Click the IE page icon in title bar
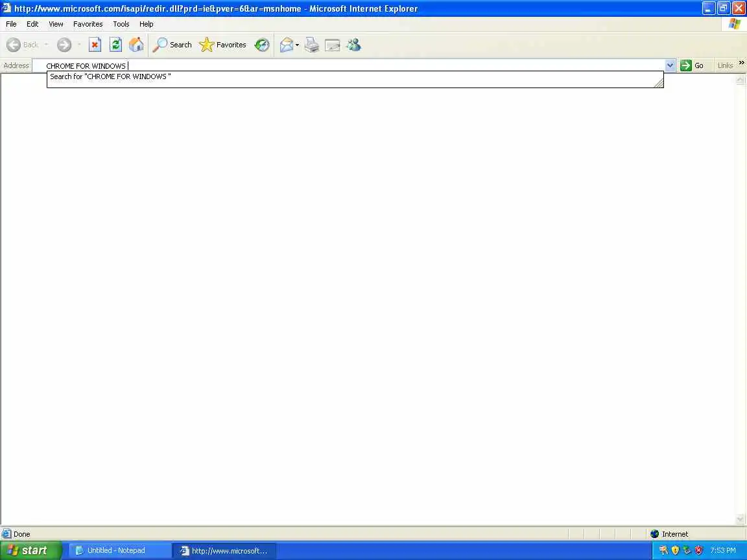 click(x=6, y=8)
